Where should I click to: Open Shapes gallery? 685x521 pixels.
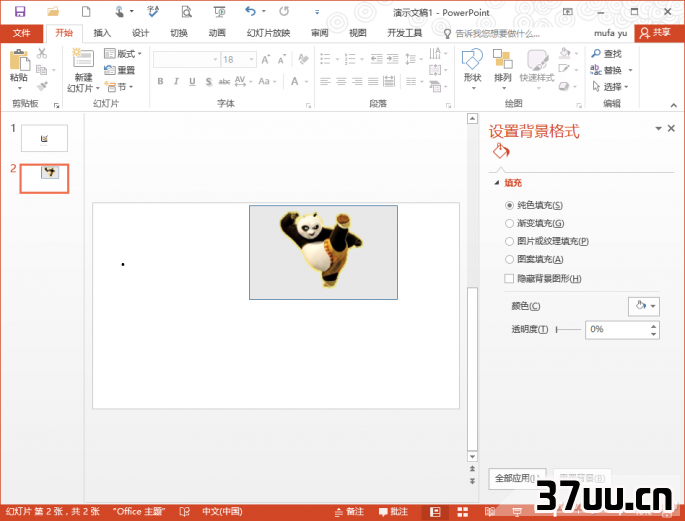[x=472, y=69]
